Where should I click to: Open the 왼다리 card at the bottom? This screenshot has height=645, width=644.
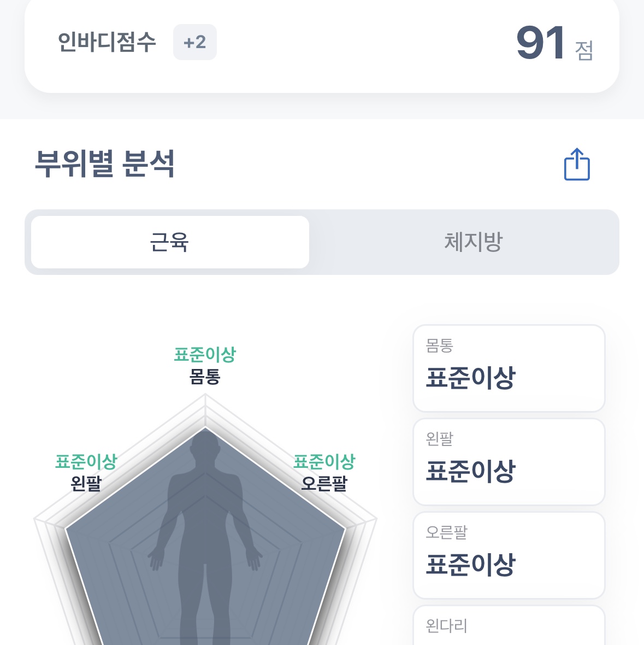[509, 629]
